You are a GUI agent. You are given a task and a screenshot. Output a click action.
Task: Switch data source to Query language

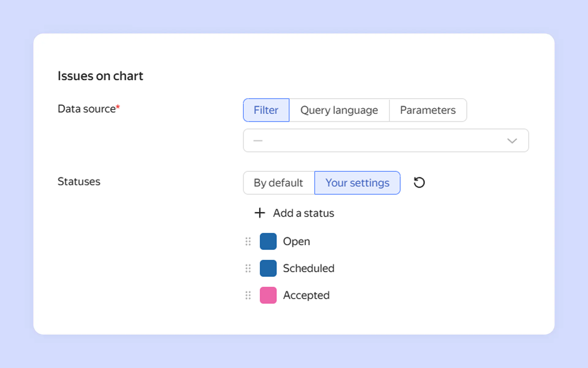339,110
